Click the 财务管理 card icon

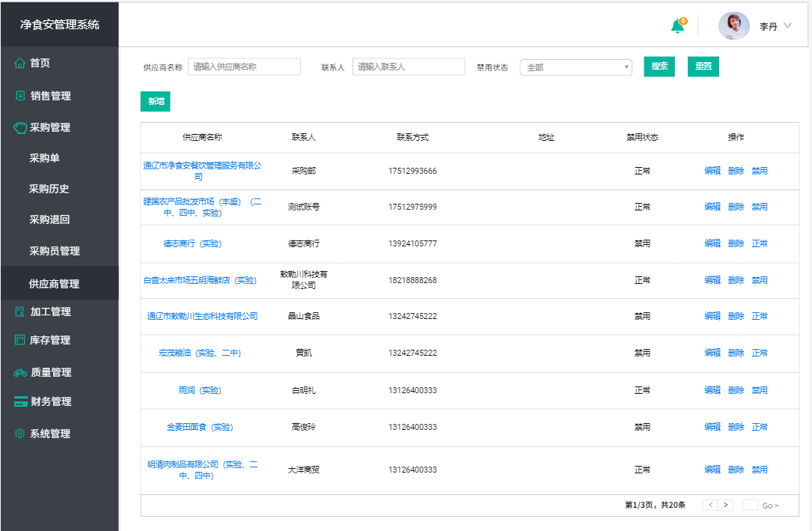pos(21,401)
